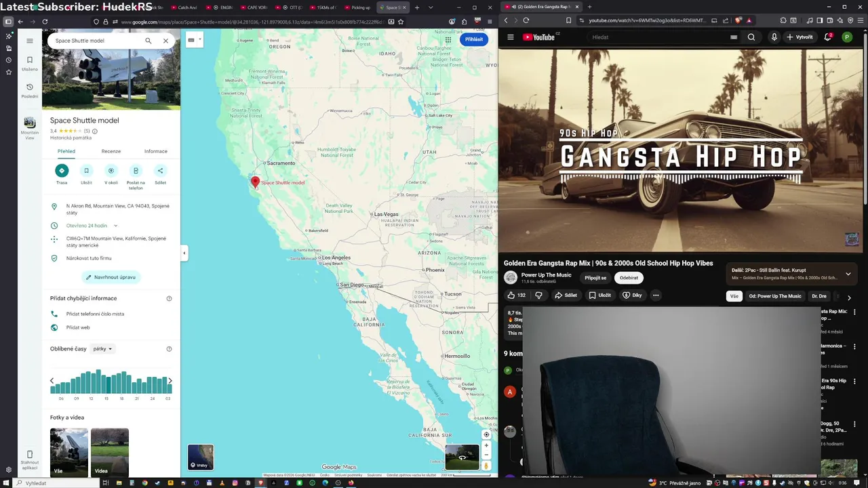
Task: Click Navrhnout úpravu button
Action: [x=111, y=277]
